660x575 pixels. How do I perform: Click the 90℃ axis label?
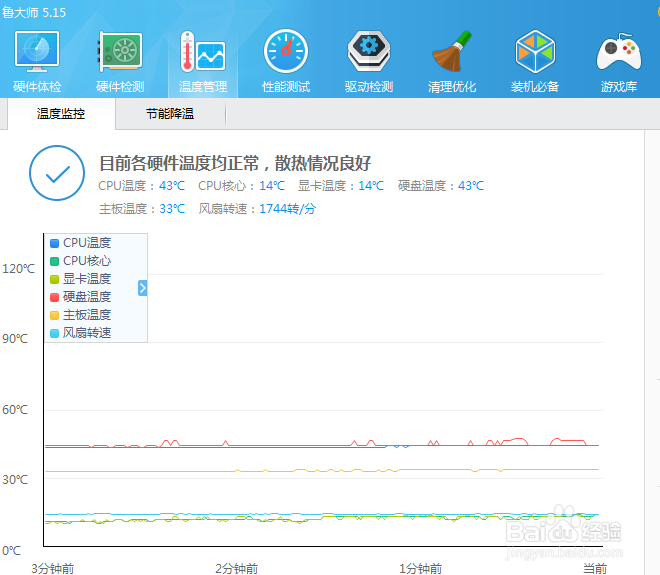point(15,339)
